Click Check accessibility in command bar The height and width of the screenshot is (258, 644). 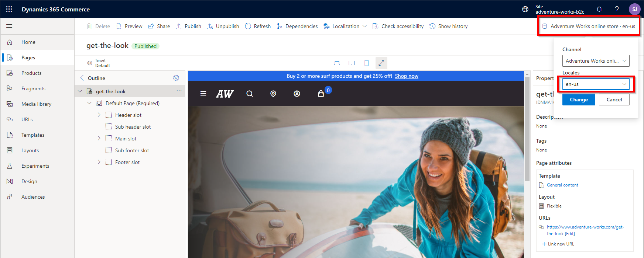(x=398, y=26)
